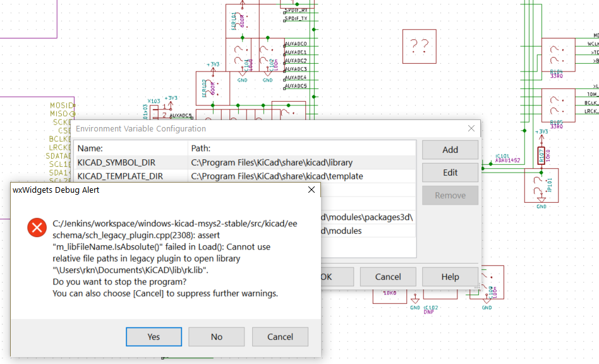Click the error message text in debug alert
Image resolution: width=599 pixels, height=364 pixels.
pos(174,258)
